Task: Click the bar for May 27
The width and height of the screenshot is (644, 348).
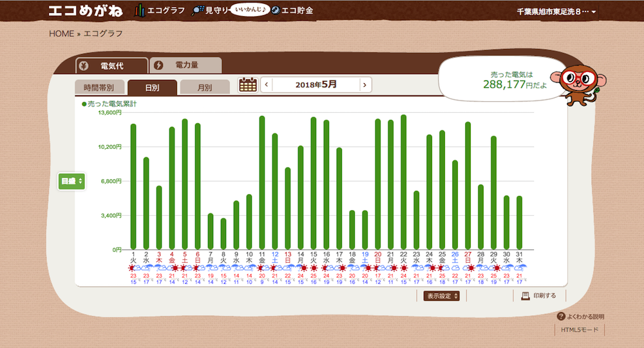Action: pyautogui.click(x=468, y=186)
